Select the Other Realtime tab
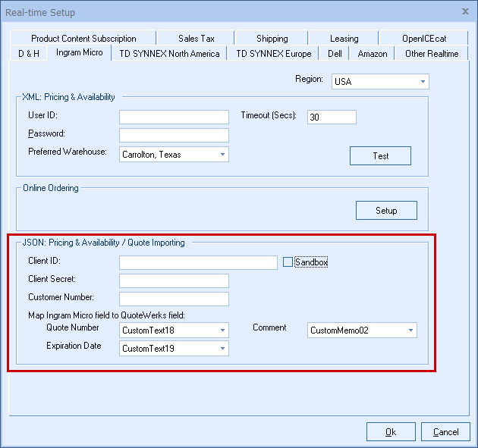Image resolution: width=478 pixels, height=448 pixels. click(x=432, y=53)
